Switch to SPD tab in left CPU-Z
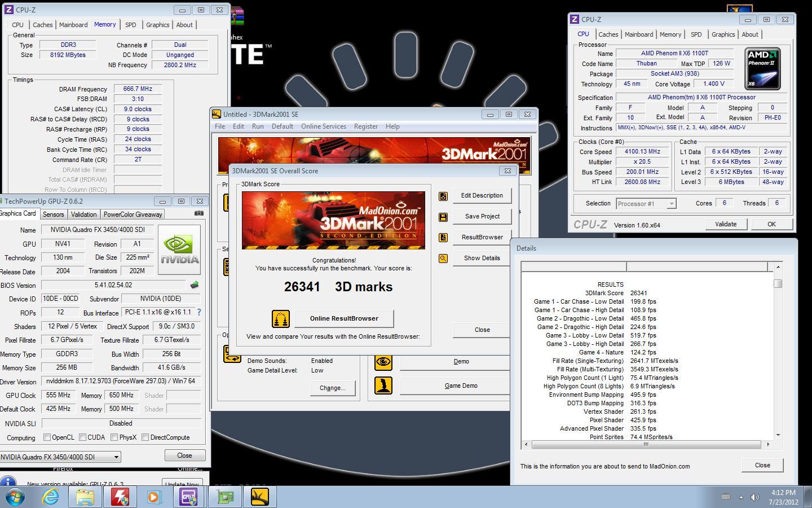Image resolution: width=812 pixels, height=508 pixels. [x=130, y=25]
